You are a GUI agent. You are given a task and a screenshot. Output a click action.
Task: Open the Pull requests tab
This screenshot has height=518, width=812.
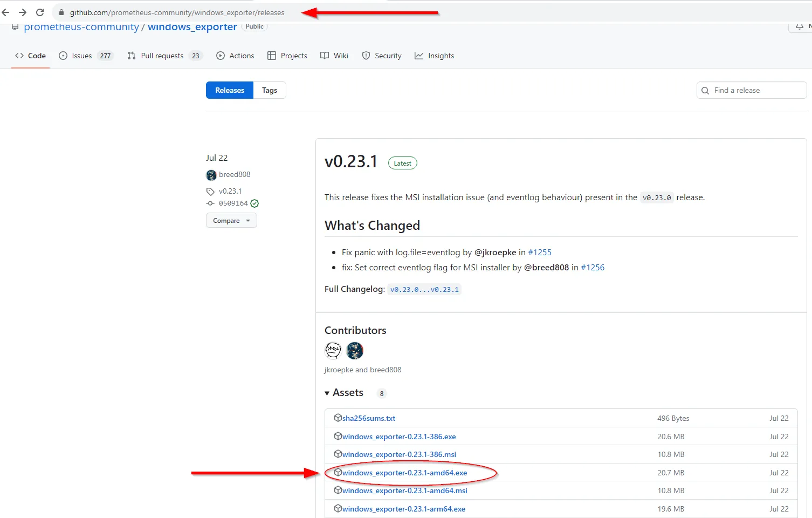click(162, 56)
